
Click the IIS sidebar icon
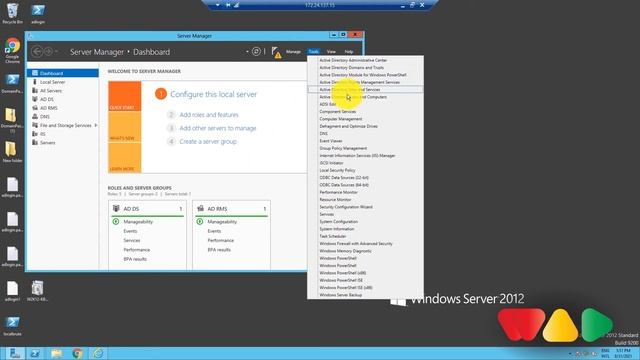pos(35,134)
